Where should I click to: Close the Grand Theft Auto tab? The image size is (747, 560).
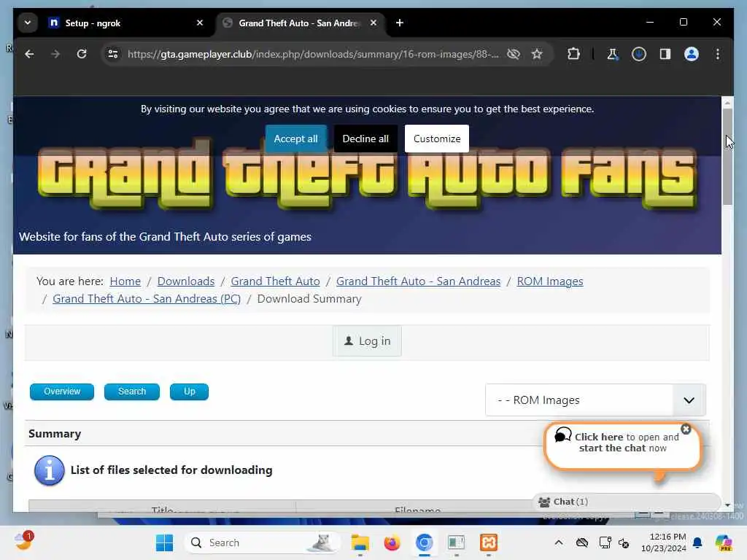click(x=373, y=23)
